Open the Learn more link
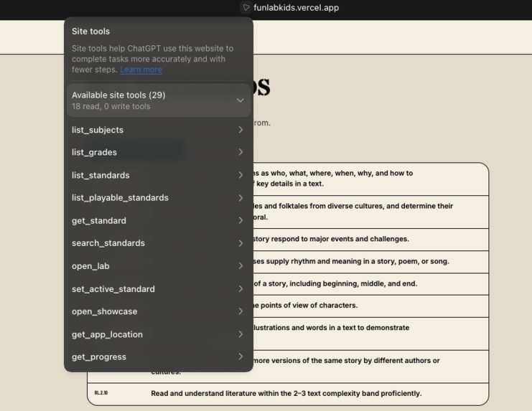The image size is (532, 411). 141,70
